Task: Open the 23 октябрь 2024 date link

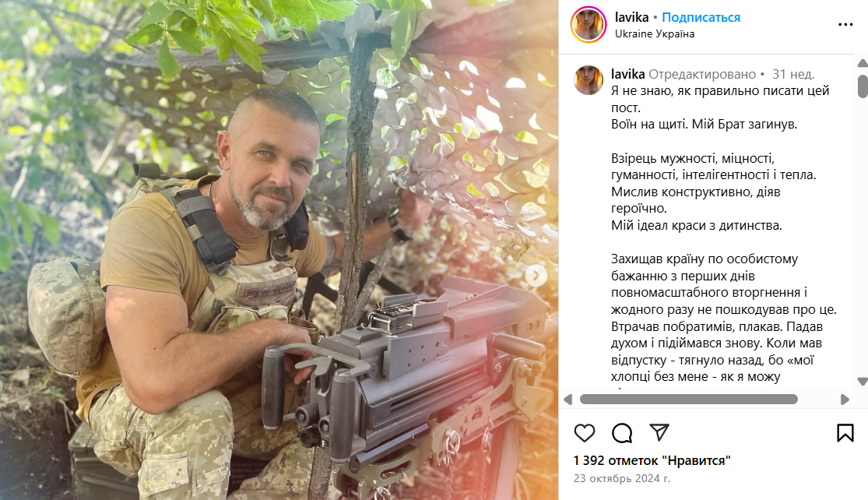Action: click(x=622, y=478)
